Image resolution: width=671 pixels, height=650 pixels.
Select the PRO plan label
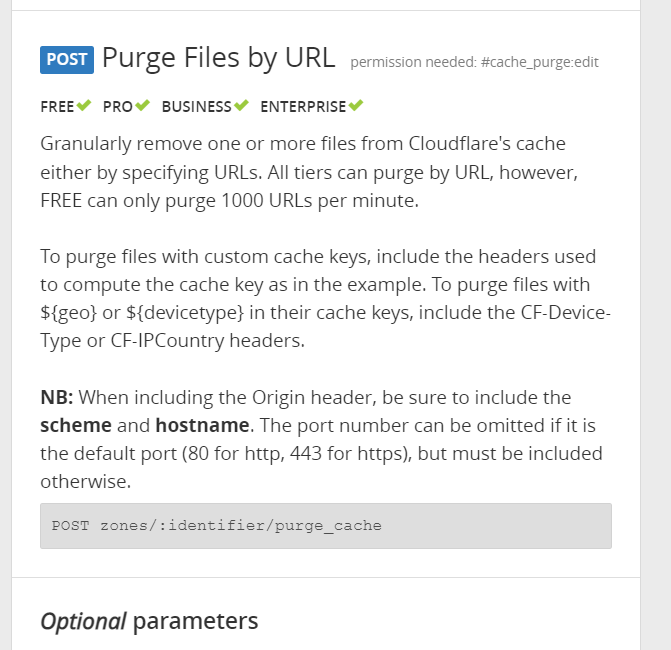point(118,107)
